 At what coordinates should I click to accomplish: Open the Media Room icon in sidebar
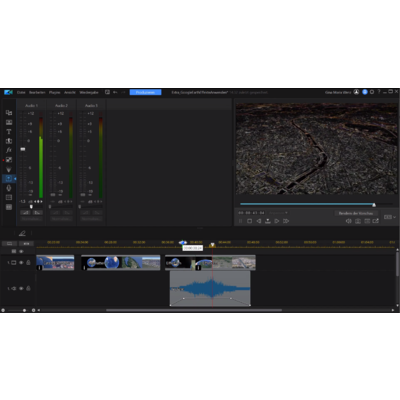(x=9, y=113)
